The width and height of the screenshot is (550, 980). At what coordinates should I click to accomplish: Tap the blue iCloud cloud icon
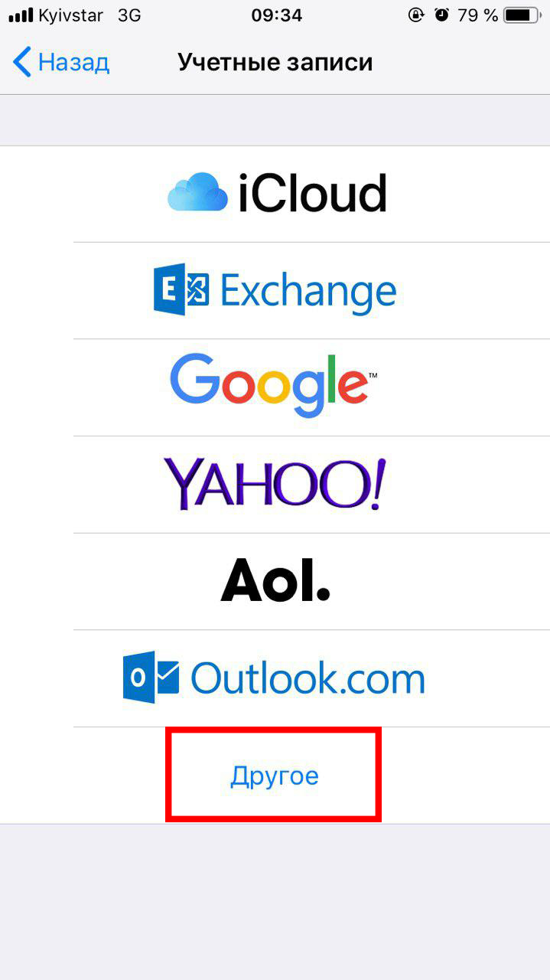click(x=197, y=194)
